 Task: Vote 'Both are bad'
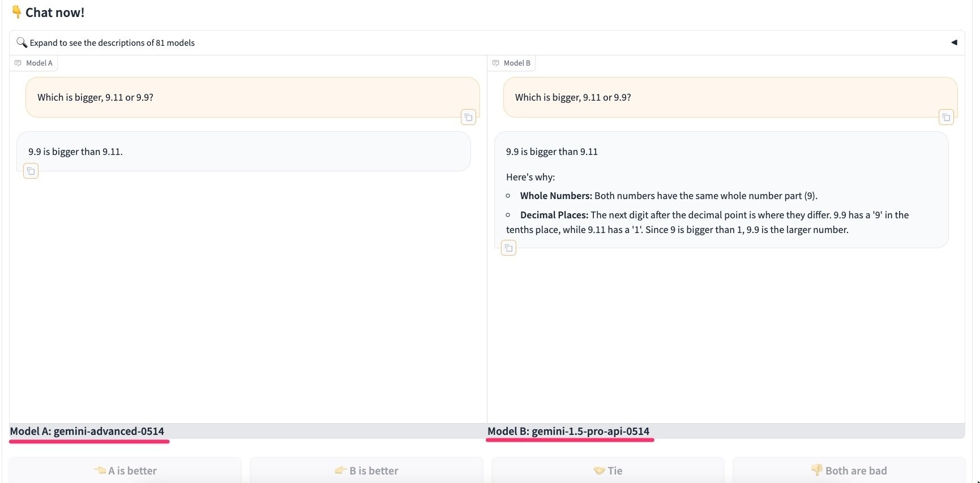pos(849,470)
